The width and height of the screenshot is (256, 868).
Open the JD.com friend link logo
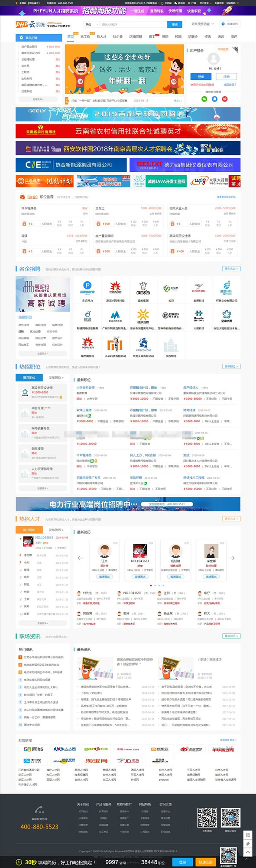click(x=128, y=761)
